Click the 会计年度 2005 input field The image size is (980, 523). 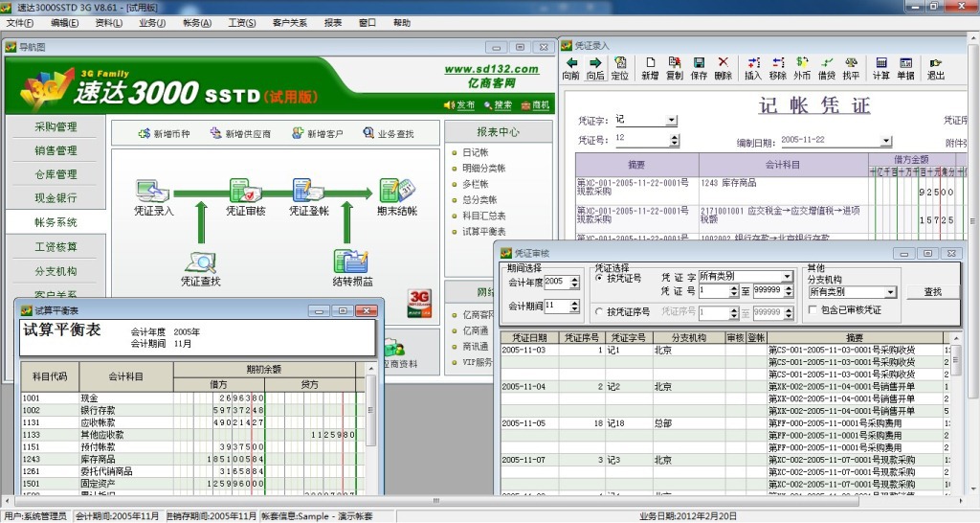tap(557, 283)
